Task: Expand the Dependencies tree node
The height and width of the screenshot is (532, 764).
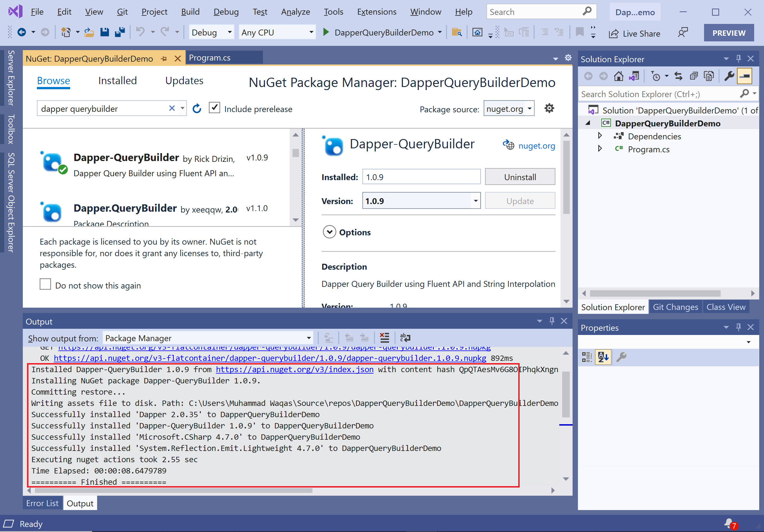Action: pyautogui.click(x=600, y=136)
